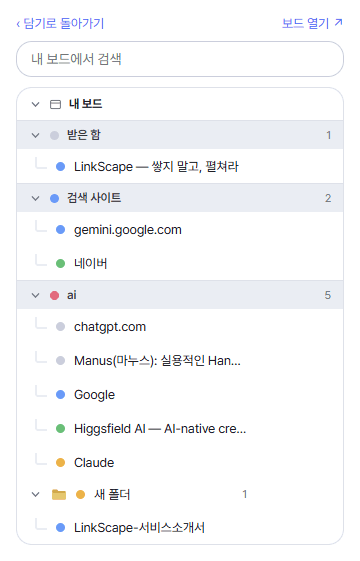Image resolution: width=360 pixels, height=561 pixels.
Task: Click the board icon beside 내 보드
Action: [x=55, y=104]
